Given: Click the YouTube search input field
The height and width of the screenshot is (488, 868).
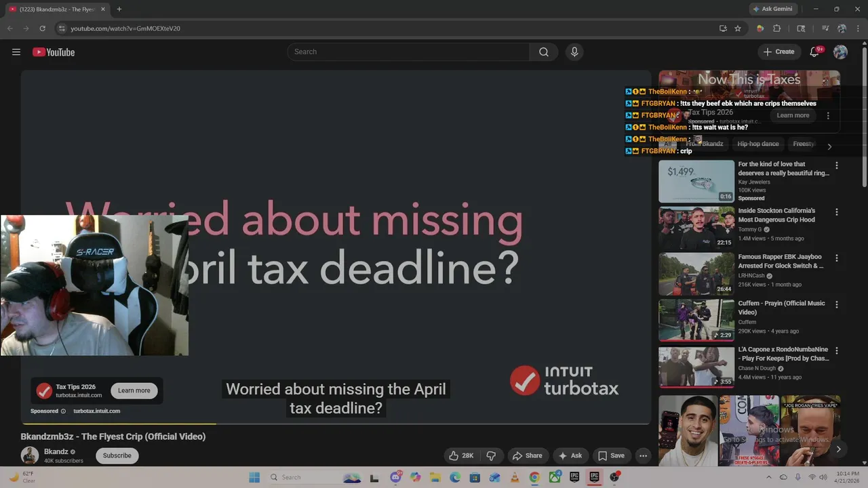Looking at the screenshot, I should 408,52.
